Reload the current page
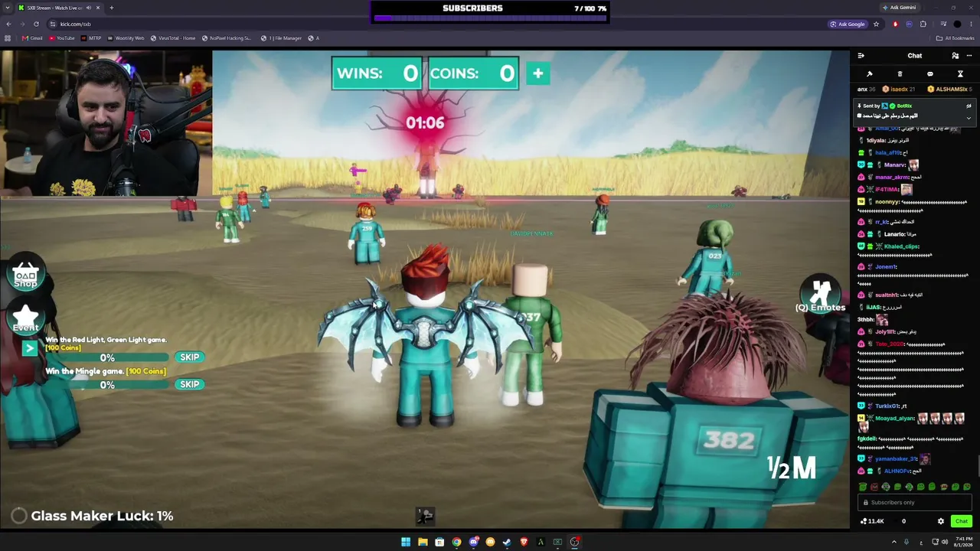This screenshot has width=980, height=551. tap(36, 24)
